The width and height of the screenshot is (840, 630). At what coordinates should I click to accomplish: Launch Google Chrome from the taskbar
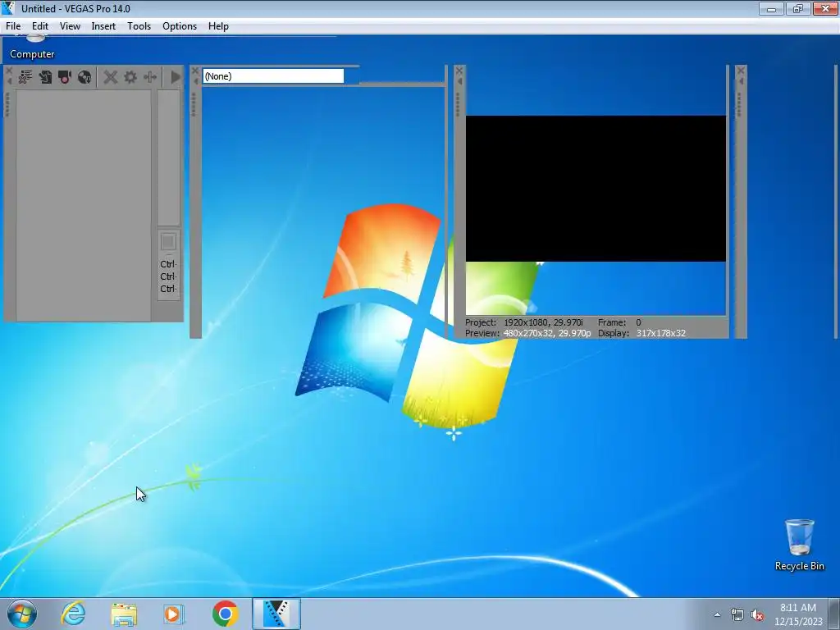pos(225,614)
